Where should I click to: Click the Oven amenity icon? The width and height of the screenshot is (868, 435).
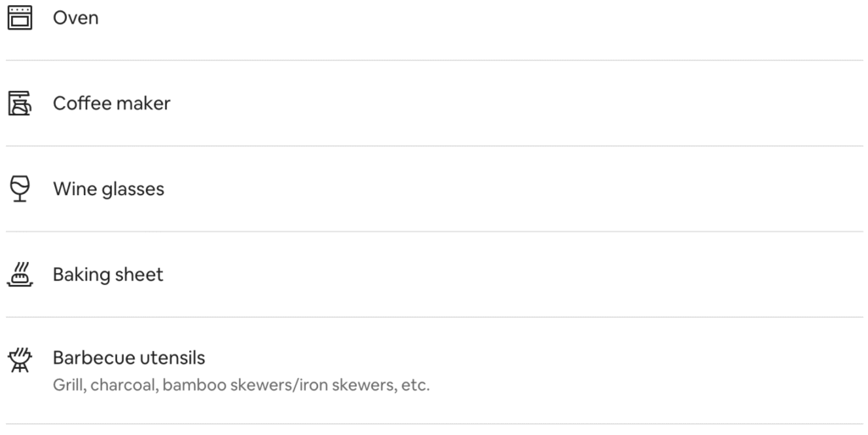[x=20, y=18]
